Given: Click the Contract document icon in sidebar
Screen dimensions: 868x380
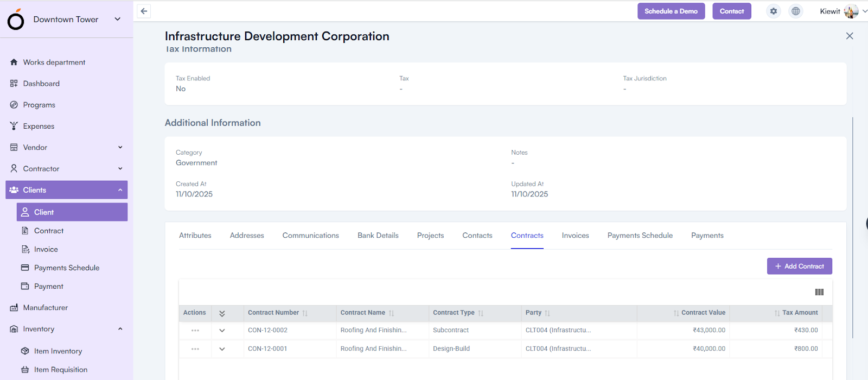Looking at the screenshot, I should tap(25, 231).
